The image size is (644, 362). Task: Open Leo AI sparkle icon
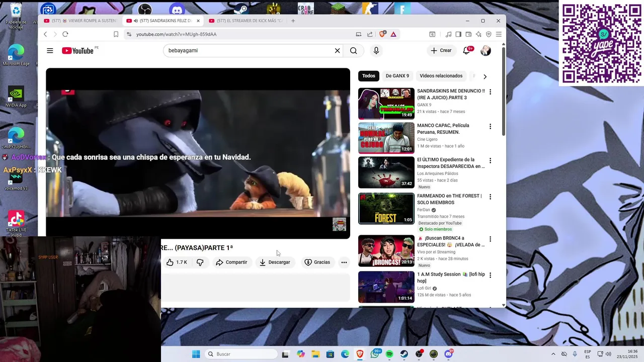pyautogui.click(x=478, y=34)
